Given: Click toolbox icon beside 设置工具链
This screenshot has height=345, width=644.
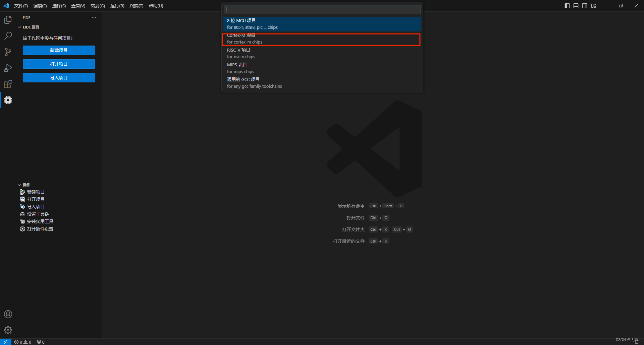Looking at the screenshot, I should pyautogui.click(x=22, y=214).
